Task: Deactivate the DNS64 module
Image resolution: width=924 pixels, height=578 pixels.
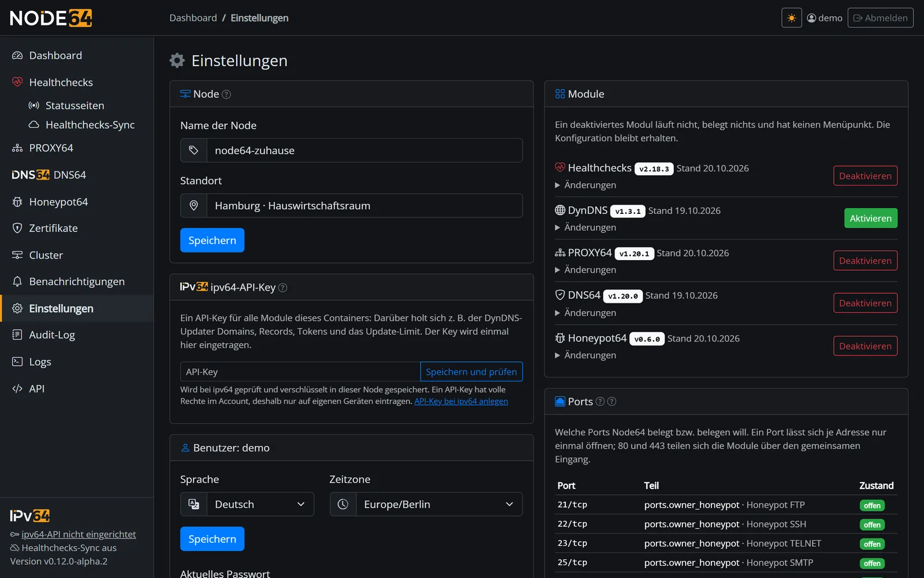Action: (x=865, y=303)
